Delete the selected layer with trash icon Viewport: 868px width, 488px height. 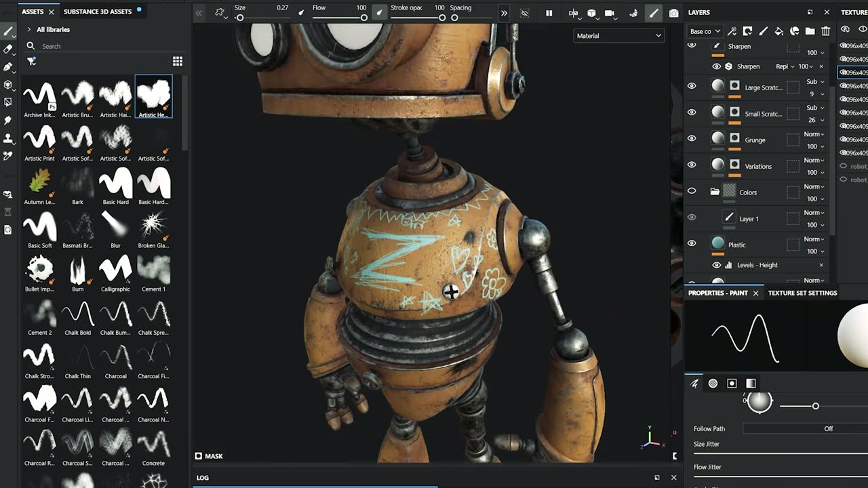[x=825, y=31]
